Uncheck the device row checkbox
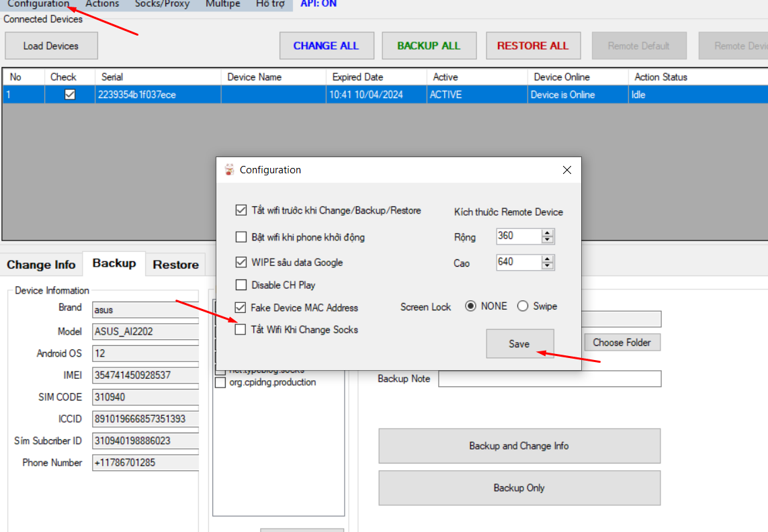The height and width of the screenshot is (532, 768). click(70, 95)
